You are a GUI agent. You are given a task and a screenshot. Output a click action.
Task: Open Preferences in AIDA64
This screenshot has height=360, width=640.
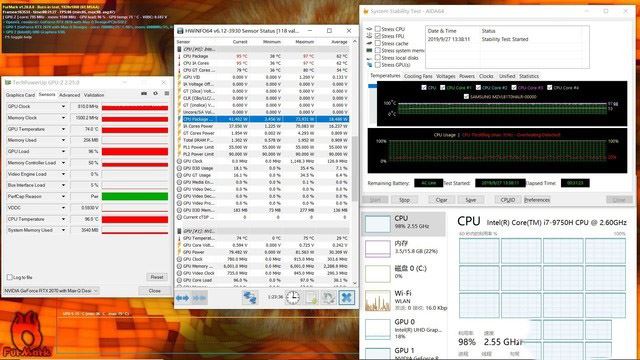537,200
